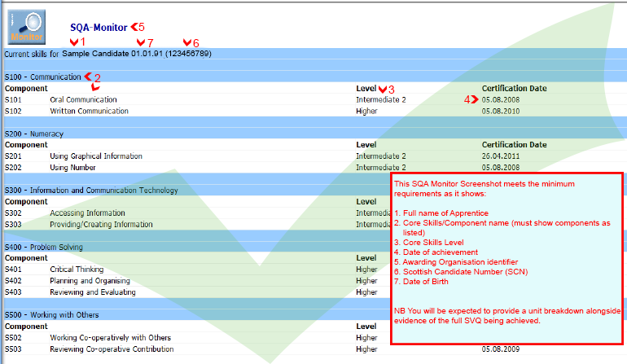This screenshot has width=627, height=364.
Task: Click the SQA Monitor magnifier logo icon
Action: point(28,27)
